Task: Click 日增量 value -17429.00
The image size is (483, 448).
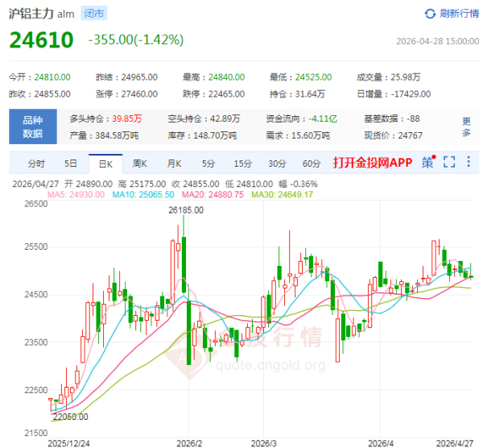Action: pyautogui.click(x=411, y=94)
